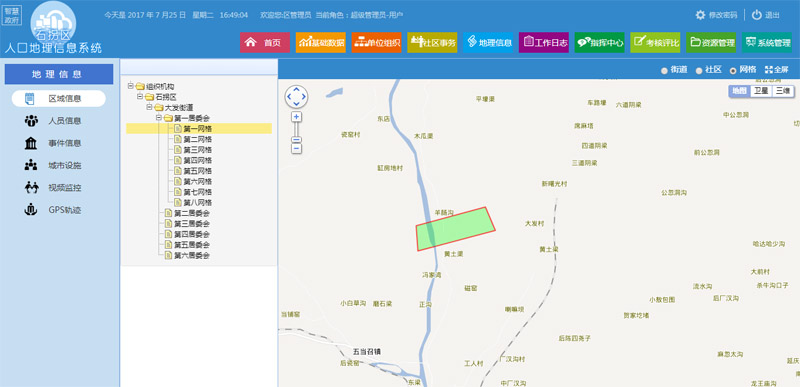800x387 pixels.
Task: Click the map zoom-in plus button
Action: pyautogui.click(x=296, y=117)
